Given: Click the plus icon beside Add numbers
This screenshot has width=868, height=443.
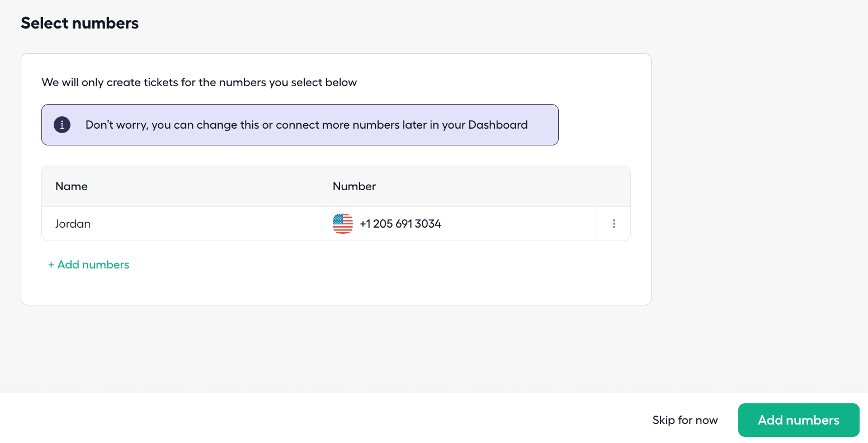Looking at the screenshot, I should point(51,265).
